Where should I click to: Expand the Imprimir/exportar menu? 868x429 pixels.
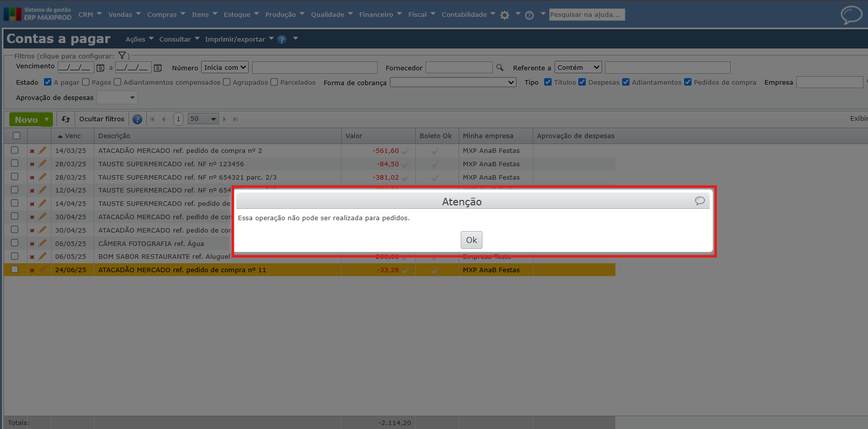coord(239,39)
